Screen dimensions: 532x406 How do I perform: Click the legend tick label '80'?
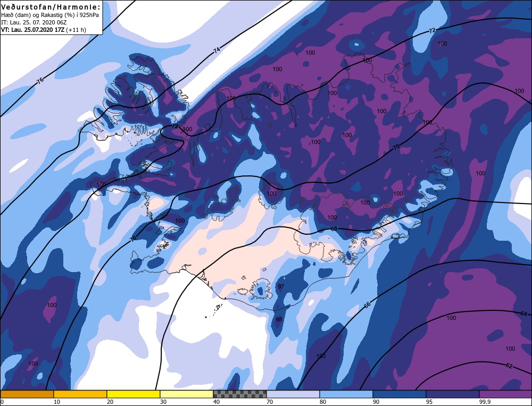point(323,402)
